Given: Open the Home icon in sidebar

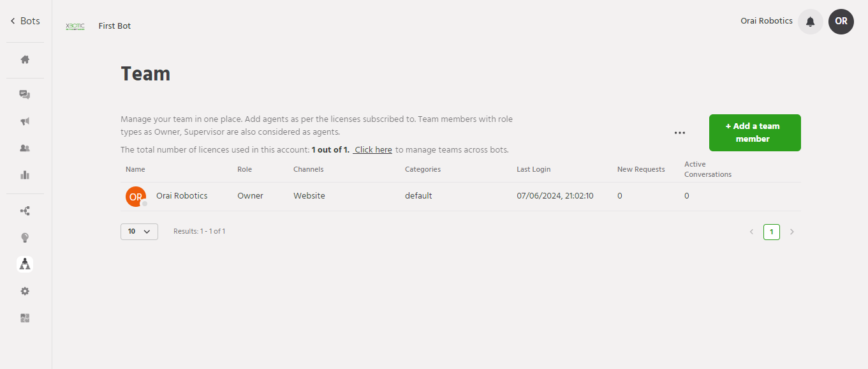Looking at the screenshot, I should click(25, 59).
